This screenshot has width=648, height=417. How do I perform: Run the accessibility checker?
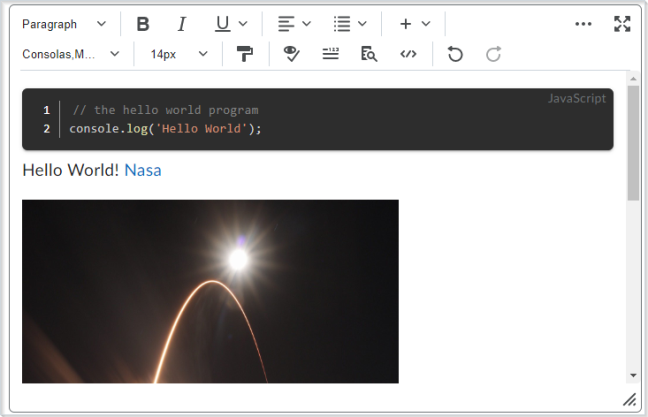[x=292, y=54]
